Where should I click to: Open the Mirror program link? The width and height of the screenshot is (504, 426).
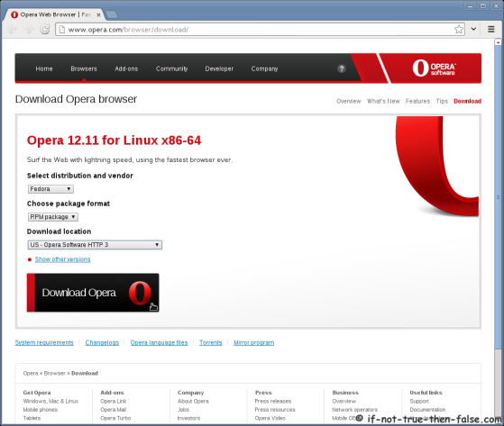[254, 342]
